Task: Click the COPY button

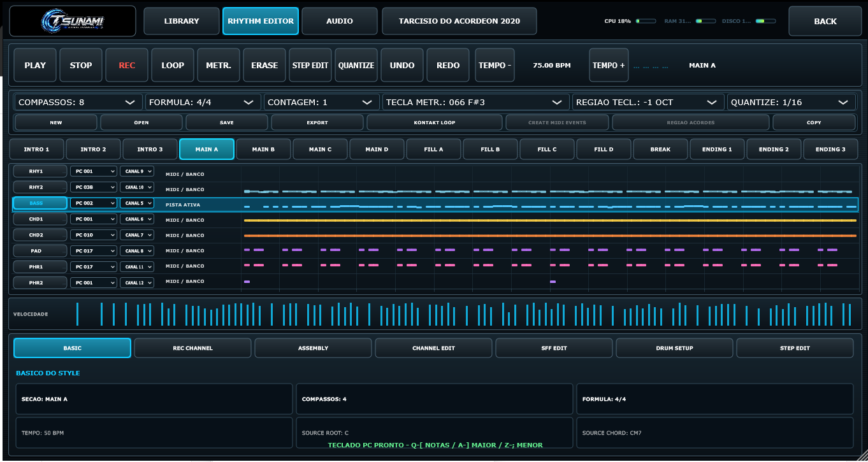Action: (814, 122)
